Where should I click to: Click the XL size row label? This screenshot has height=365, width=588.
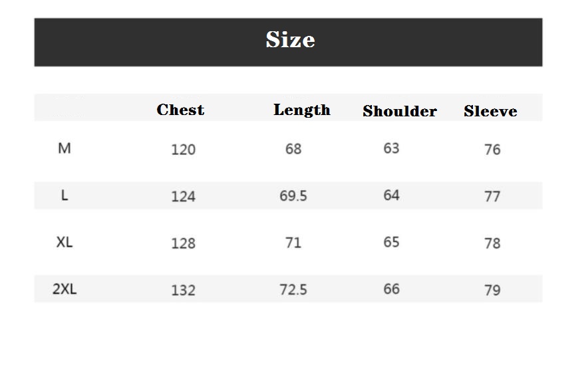click(65, 242)
